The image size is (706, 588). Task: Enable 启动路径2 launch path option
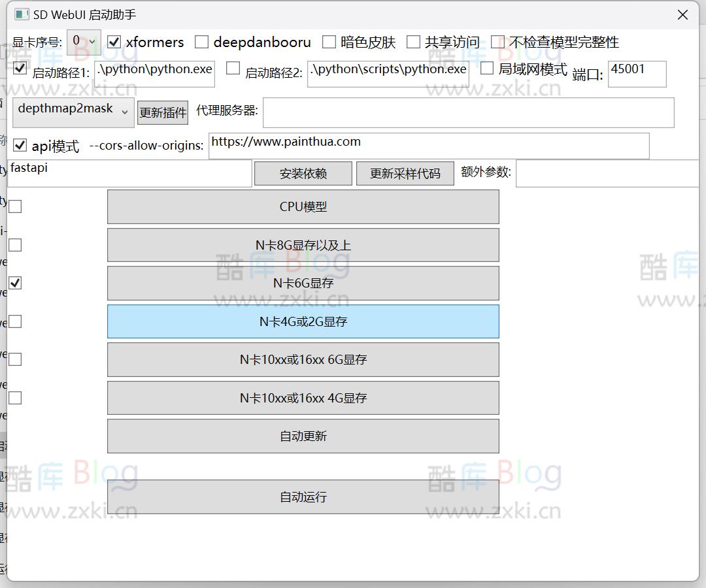pyautogui.click(x=232, y=68)
